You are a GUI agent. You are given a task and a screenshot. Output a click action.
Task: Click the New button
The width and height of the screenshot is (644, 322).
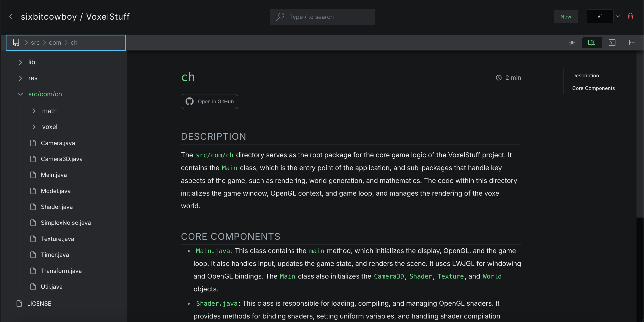pos(566,17)
